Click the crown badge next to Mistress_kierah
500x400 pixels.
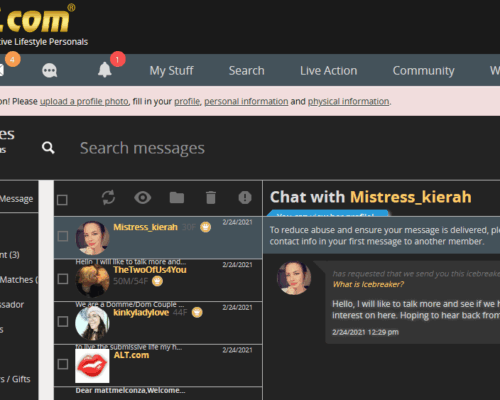[205, 227]
